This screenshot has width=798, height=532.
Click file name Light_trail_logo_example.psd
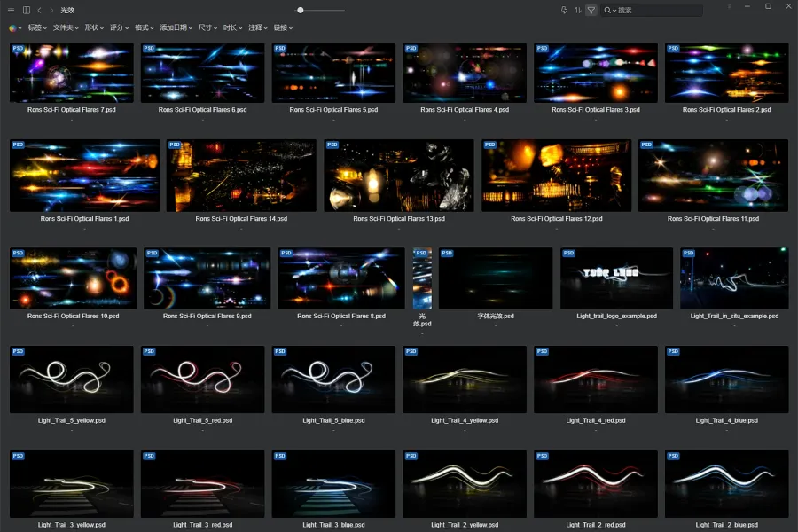pyautogui.click(x=616, y=317)
